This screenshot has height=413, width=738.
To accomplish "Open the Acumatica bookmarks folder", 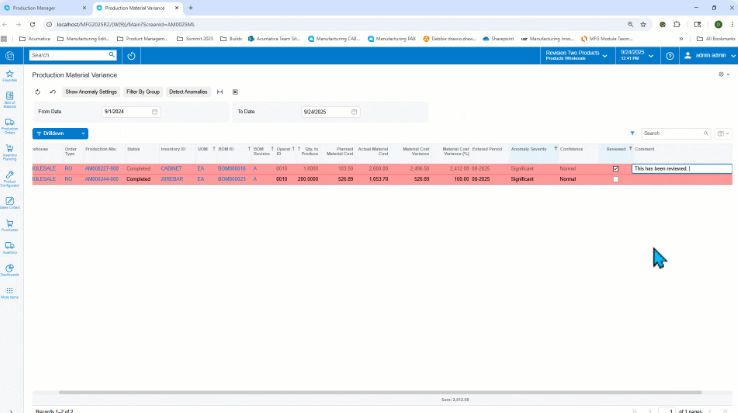I will tap(34, 39).
